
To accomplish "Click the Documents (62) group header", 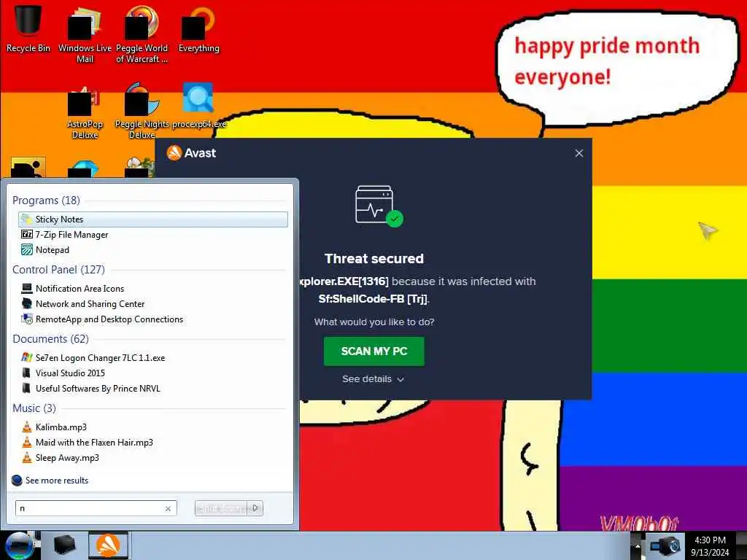I will point(50,339).
